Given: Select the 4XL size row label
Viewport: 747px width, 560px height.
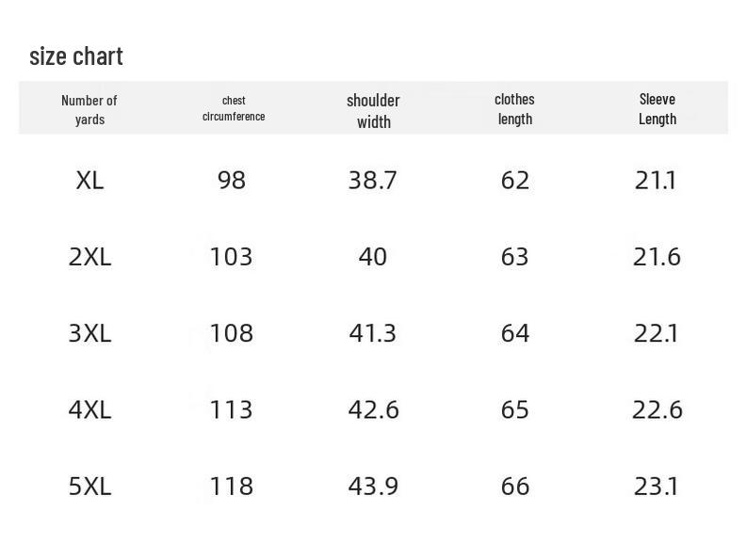Looking at the screenshot, I should point(89,409).
